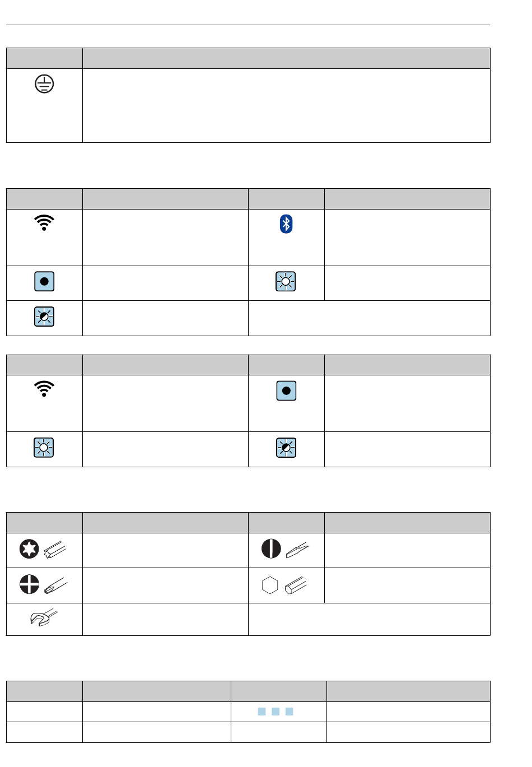The width and height of the screenshot is (532, 767).
Task: Click sun LED icon below the Bluetooth icon
Action: point(286,281)
